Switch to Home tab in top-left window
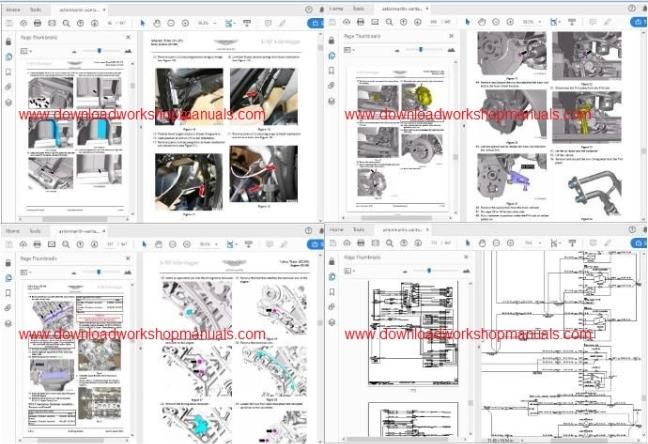Viewport: 648px width, 444px height. [x=13, y=9]
